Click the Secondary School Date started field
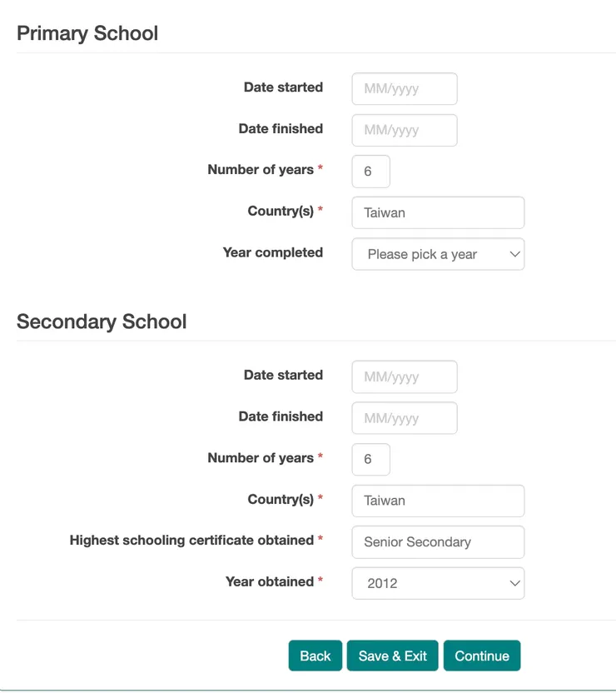 pos(405,376)
